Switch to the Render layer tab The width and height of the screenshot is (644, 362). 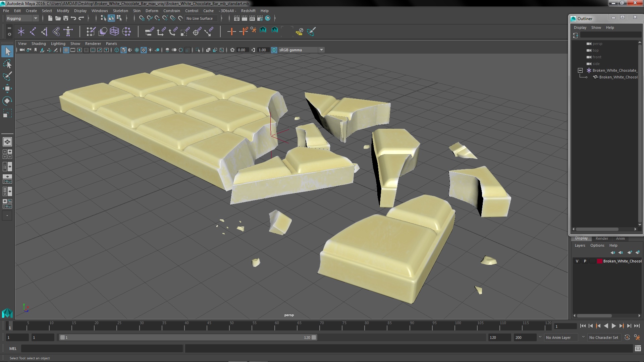click(602, 238)
